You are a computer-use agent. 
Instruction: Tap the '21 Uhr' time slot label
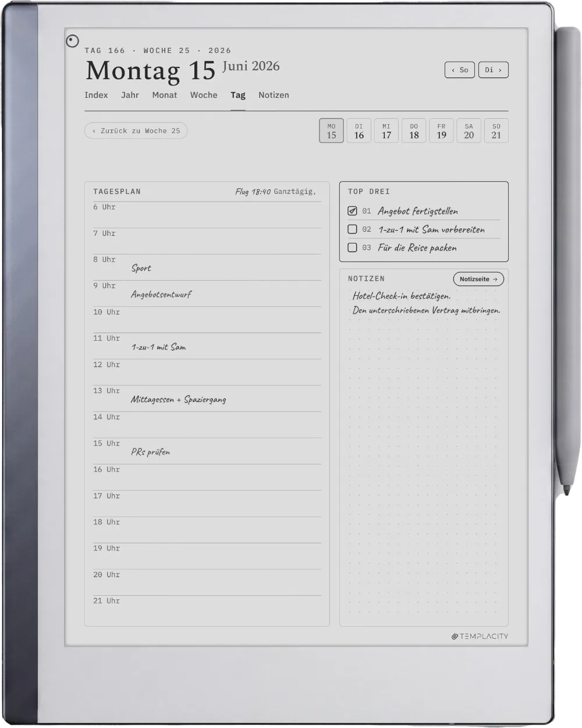pos(107,601)
